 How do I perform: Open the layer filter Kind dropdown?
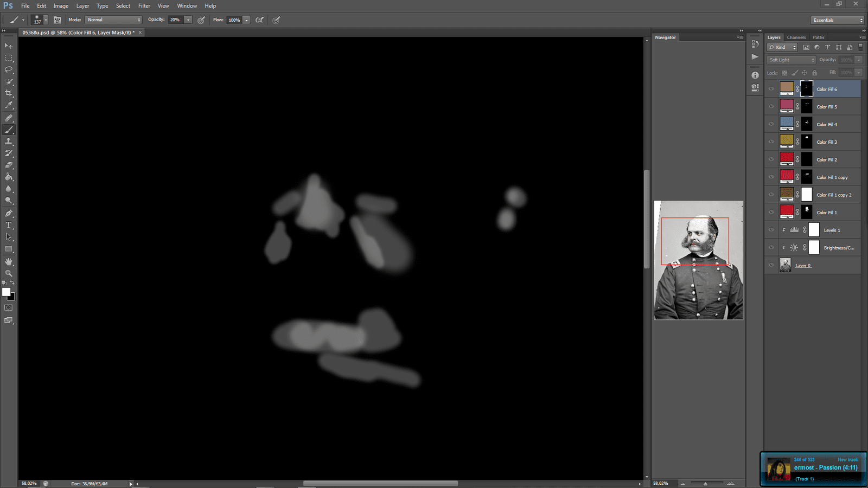[782, 47]
